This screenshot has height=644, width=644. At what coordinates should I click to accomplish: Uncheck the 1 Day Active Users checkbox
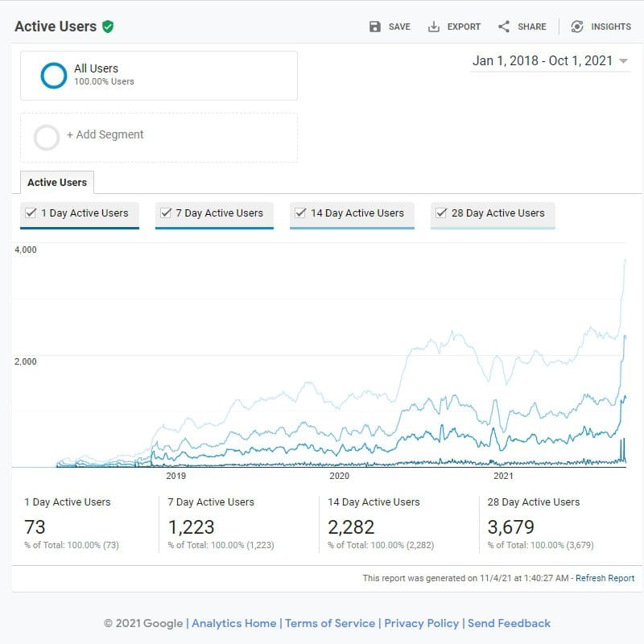31,213
